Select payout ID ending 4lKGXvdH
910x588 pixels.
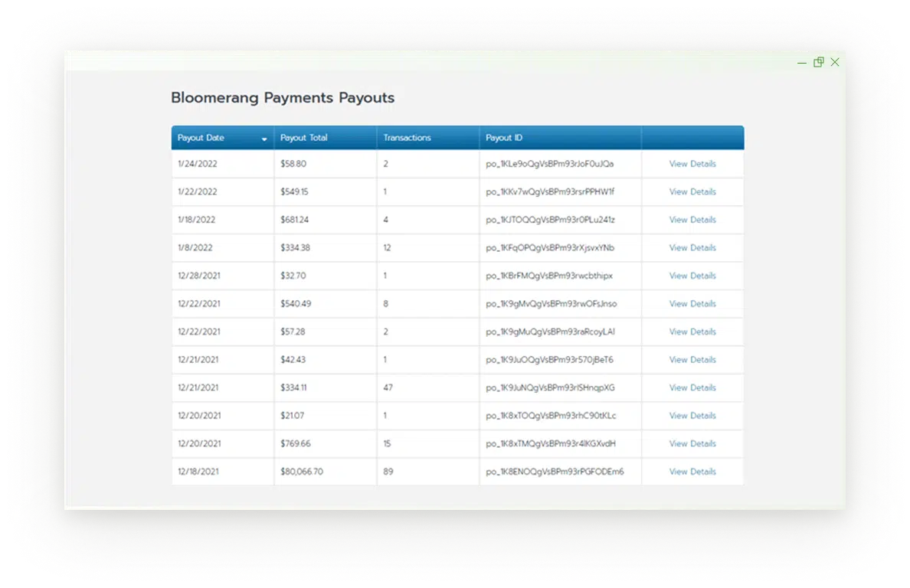(x=551, y=443)
